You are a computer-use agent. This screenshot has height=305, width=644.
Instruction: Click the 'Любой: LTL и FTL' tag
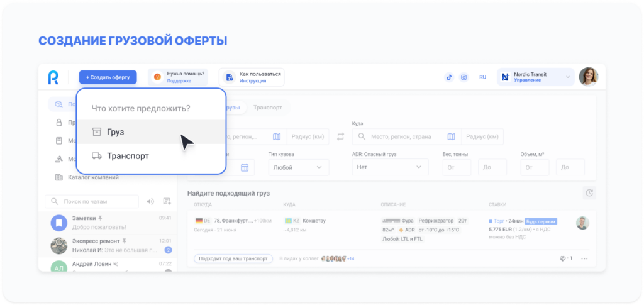(x=402, y=239)
